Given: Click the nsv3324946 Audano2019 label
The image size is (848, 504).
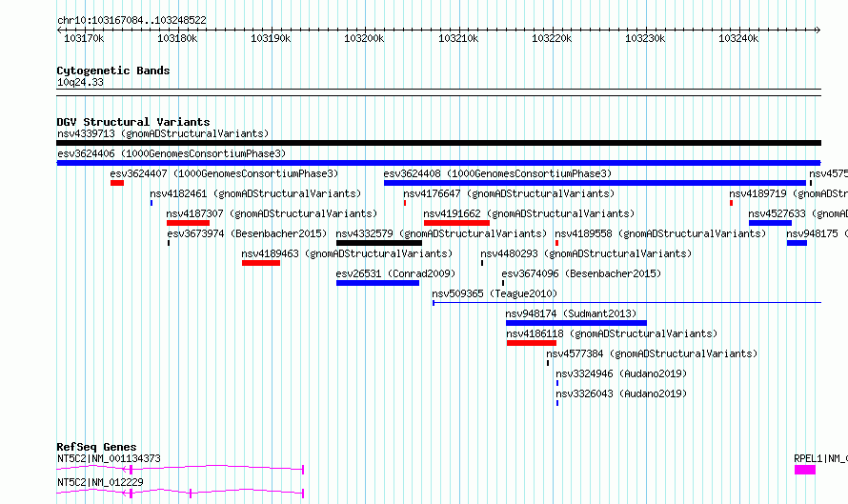Looking at the screenshot, I should [621, 373].
